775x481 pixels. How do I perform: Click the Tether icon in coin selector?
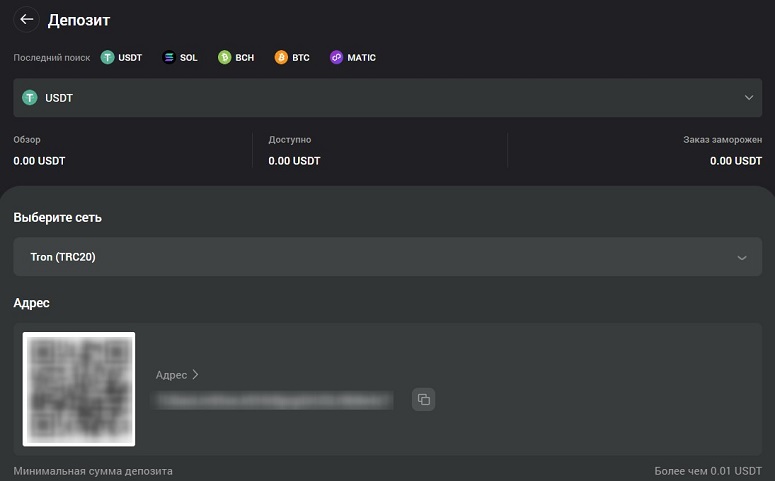click(x=30, y=97)
